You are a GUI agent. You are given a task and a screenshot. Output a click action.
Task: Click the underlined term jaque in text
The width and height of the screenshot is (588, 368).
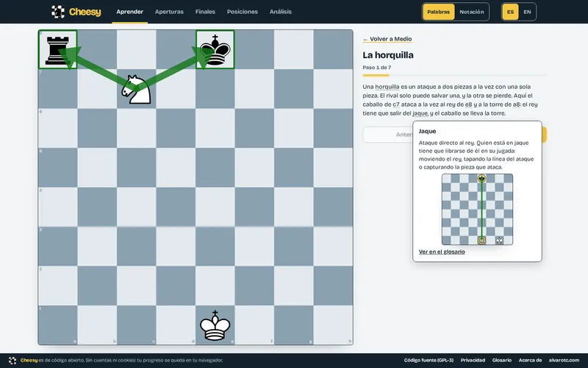tap(420, 113)
